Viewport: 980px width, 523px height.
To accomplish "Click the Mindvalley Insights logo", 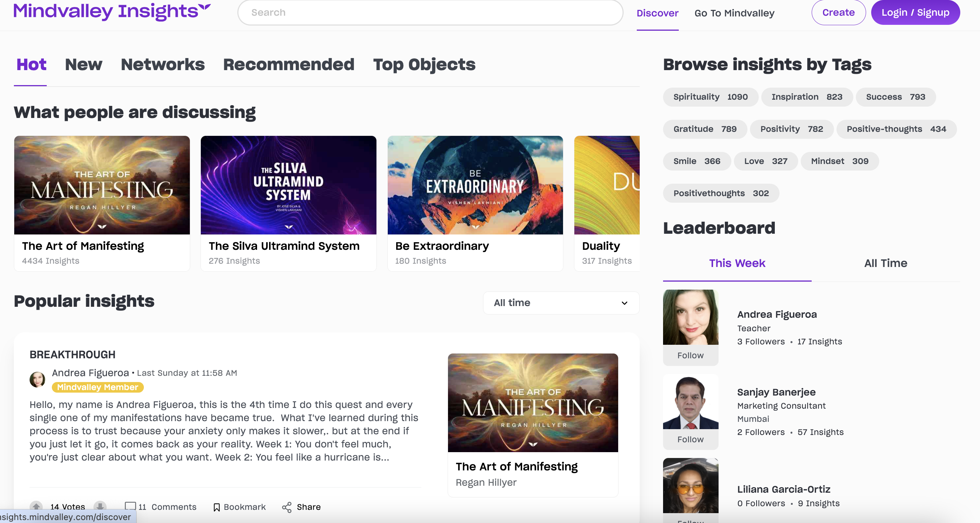I will 111,12.
